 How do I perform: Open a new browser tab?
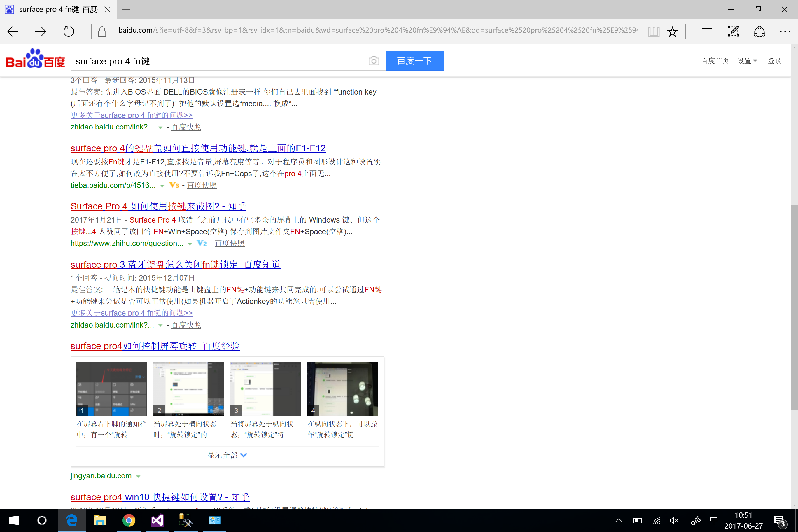[126, 10]
